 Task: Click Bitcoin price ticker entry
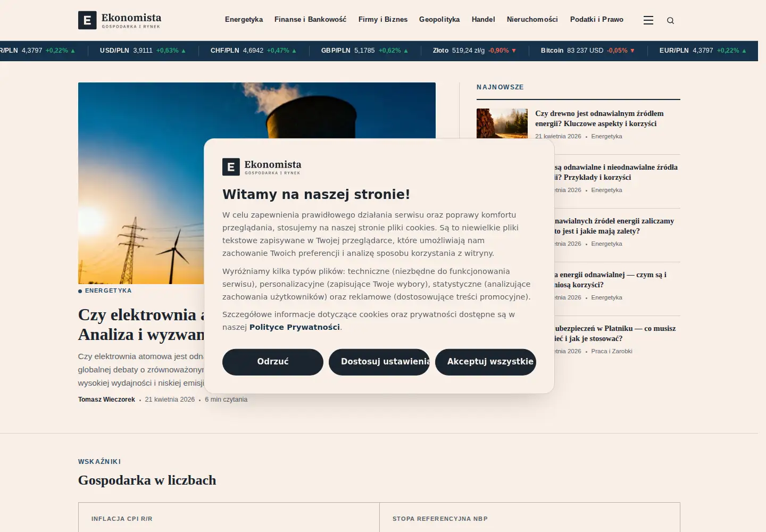click(x=588, y=51)
